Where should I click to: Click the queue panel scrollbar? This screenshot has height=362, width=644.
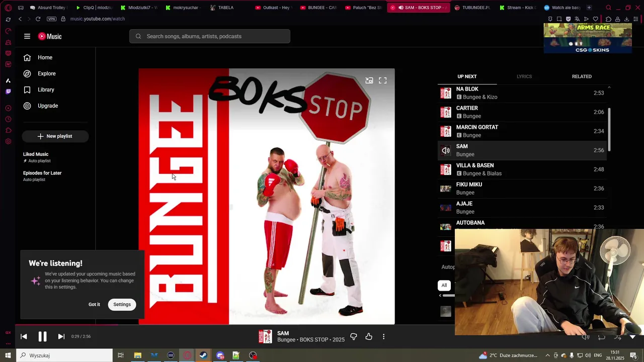pos(609,130)
